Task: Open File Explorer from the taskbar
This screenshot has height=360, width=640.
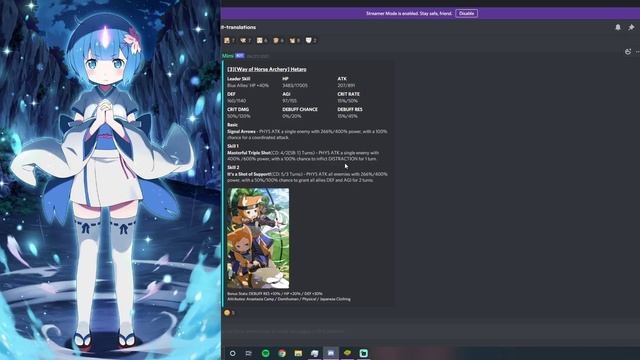Action: pos(298,353)
